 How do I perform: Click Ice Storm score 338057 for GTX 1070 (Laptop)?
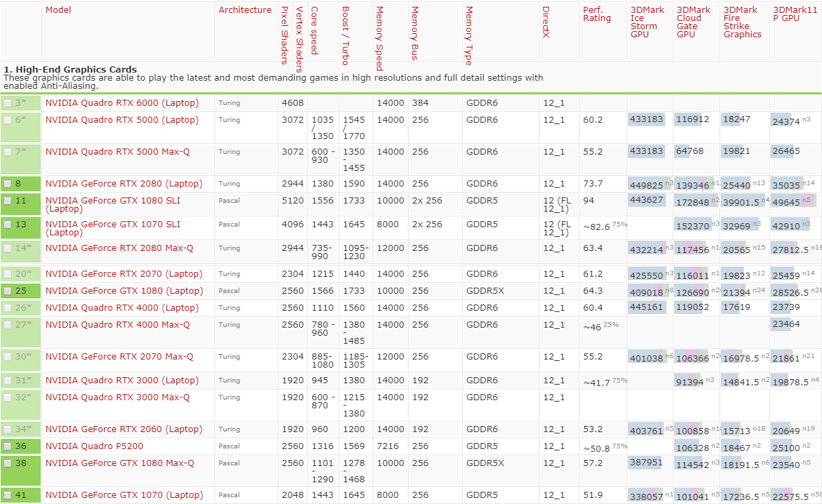pyautogui.click(x=646, y=497)
